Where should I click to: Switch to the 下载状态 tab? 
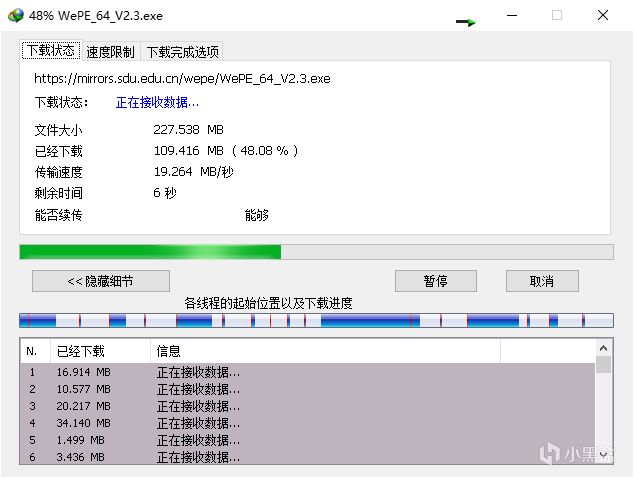coord(51,50)
